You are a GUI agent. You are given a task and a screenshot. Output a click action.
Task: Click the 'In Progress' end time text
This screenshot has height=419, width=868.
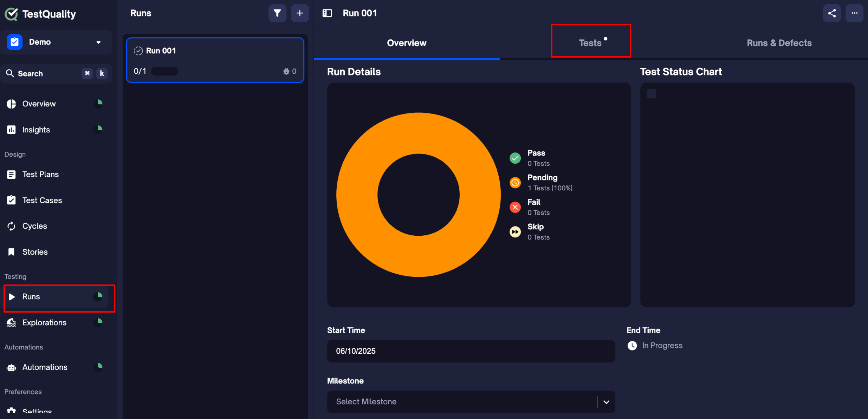(662, 346)
